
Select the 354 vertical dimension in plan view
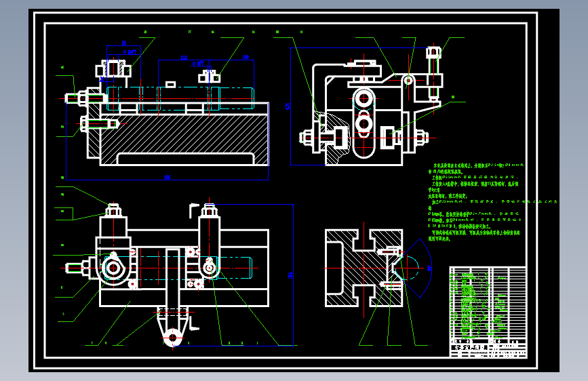290,275
